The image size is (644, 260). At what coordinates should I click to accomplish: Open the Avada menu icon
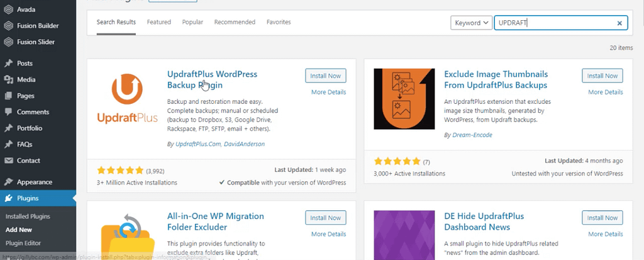click(x=8, y=9)
